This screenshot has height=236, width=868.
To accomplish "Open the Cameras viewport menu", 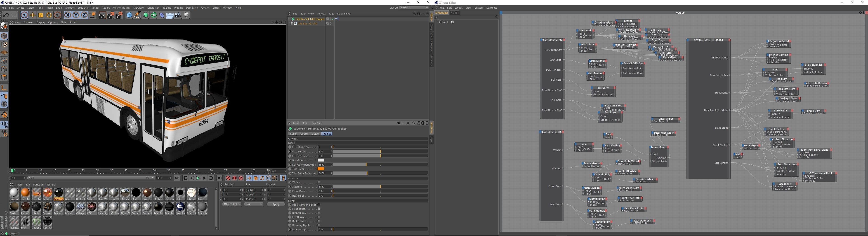I will 29,22.
